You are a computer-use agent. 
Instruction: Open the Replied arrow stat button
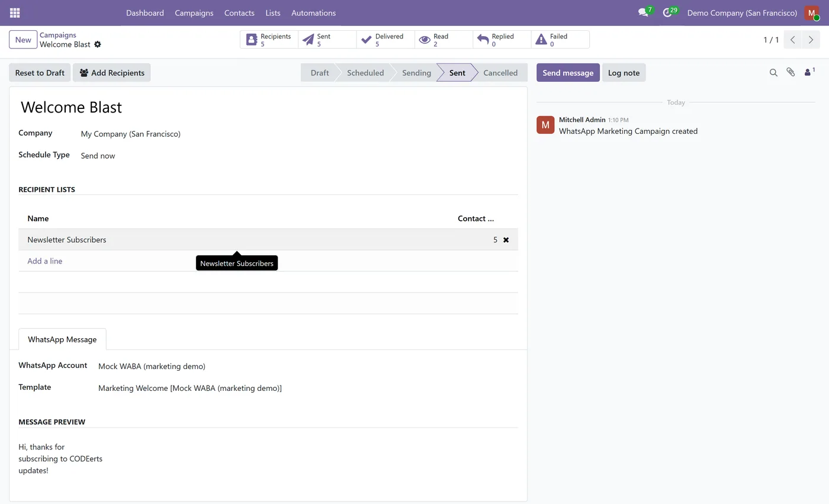502,40
